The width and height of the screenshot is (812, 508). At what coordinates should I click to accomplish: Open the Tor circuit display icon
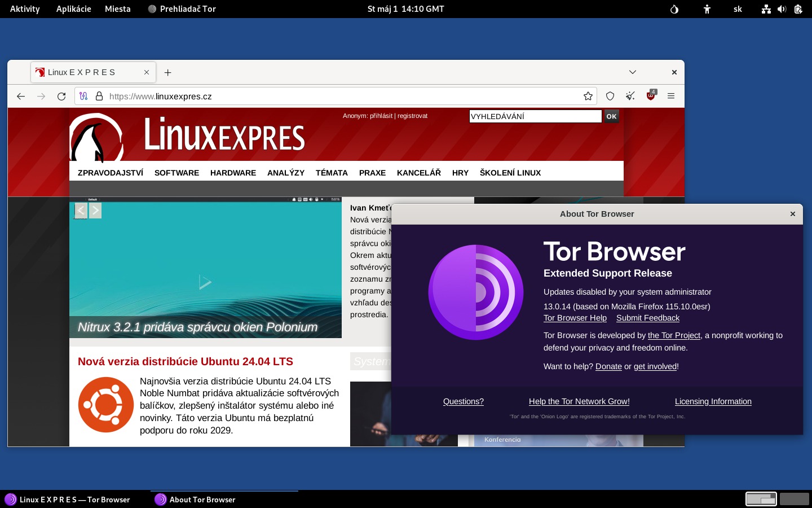(83, 97)
